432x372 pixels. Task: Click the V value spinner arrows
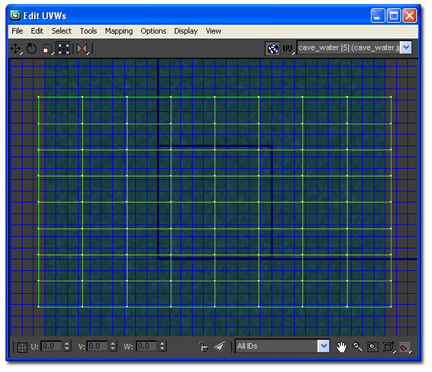click(x=113, y=346)
